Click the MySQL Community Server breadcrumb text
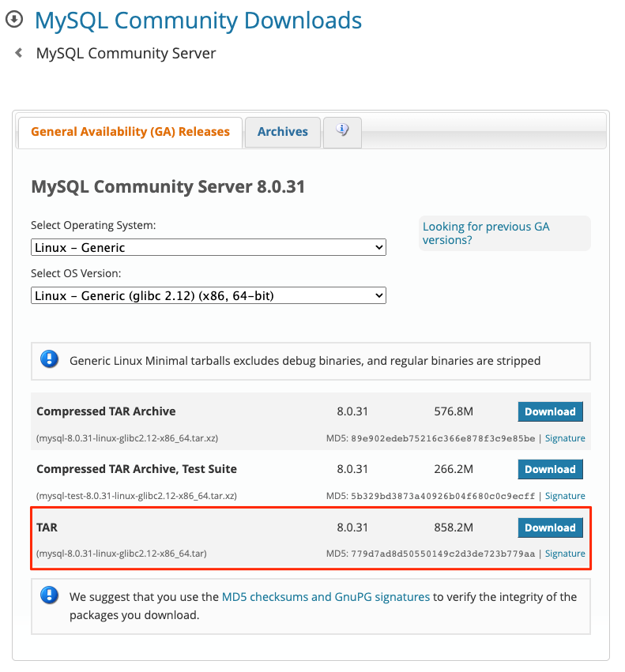 pyautogui.click(x=126, y=54)
